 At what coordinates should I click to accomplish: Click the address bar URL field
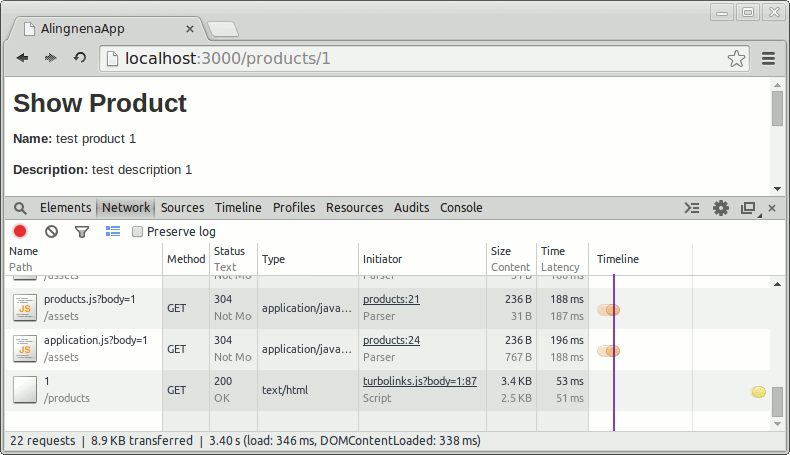[x=420, y=59]
